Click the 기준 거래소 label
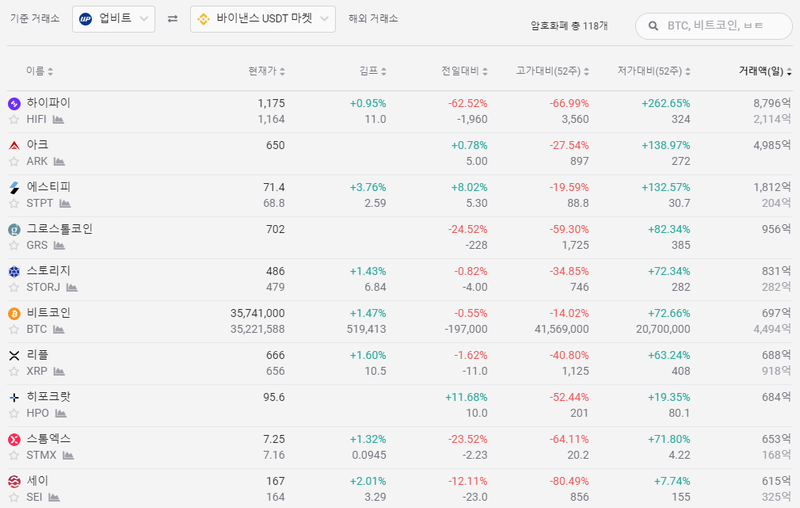The width and height of the screenshot is (800, 508). (35, 19)
